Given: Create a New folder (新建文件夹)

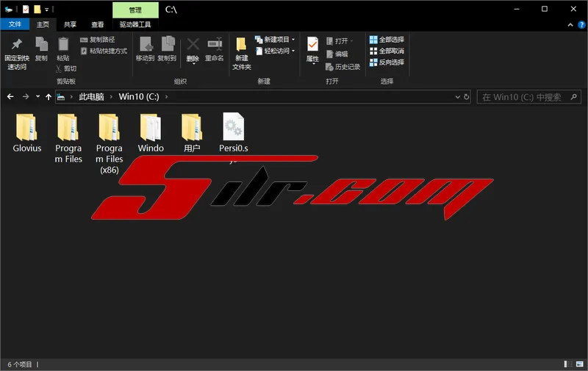Looking at the screenshot, I should pos(242,54).
